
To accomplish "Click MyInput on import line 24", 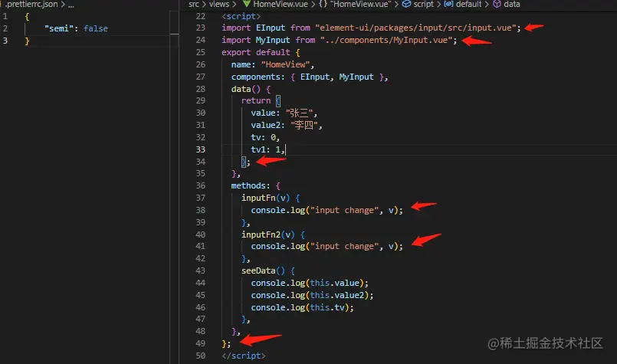I will click(273, 40).
